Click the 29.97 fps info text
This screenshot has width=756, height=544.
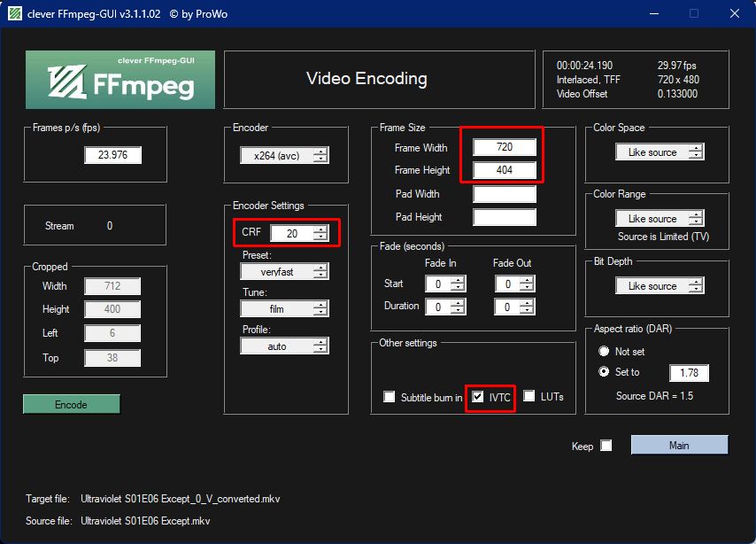(677, 66)
